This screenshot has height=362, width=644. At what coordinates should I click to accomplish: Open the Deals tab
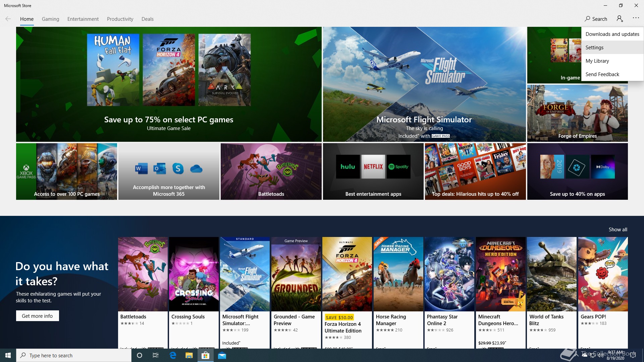pos(148,19)
